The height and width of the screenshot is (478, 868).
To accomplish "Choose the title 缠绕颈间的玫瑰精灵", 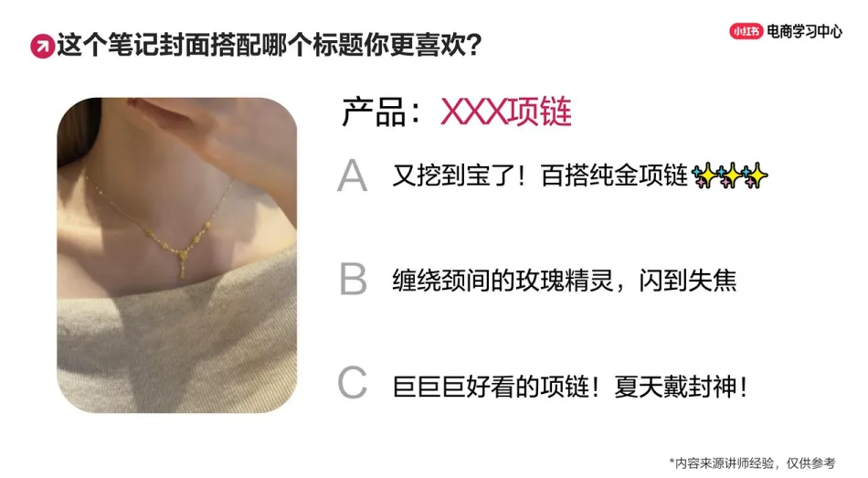I will pyautogui.click(x=503, y=281).
